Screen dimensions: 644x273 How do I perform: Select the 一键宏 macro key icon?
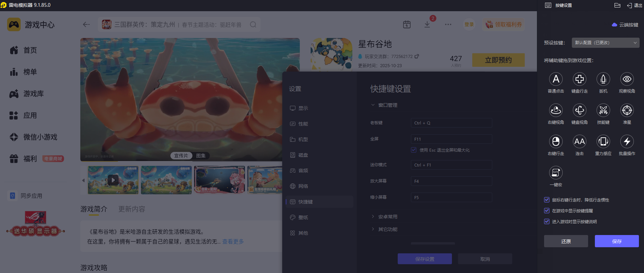pyautogui.click(x=556, y=173)
